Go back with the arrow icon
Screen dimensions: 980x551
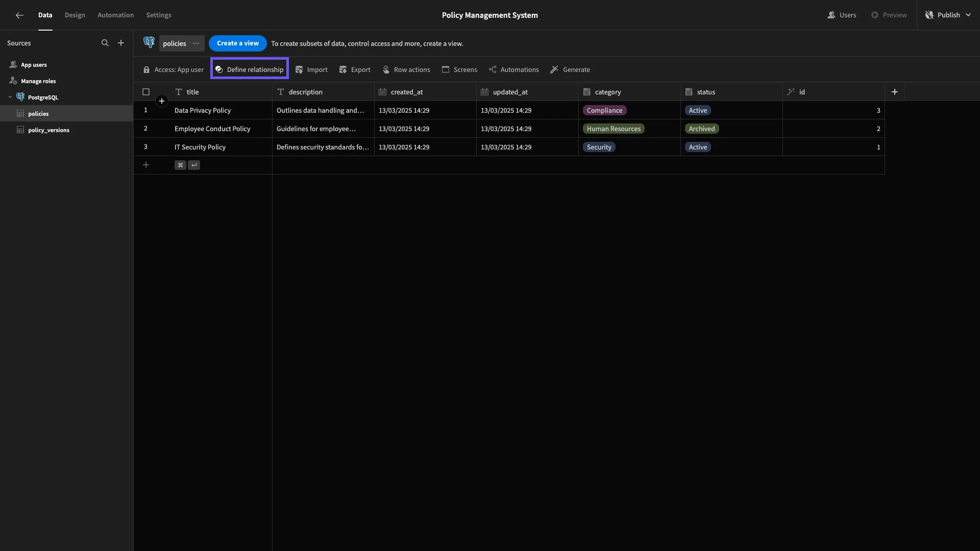pos(19,15)
